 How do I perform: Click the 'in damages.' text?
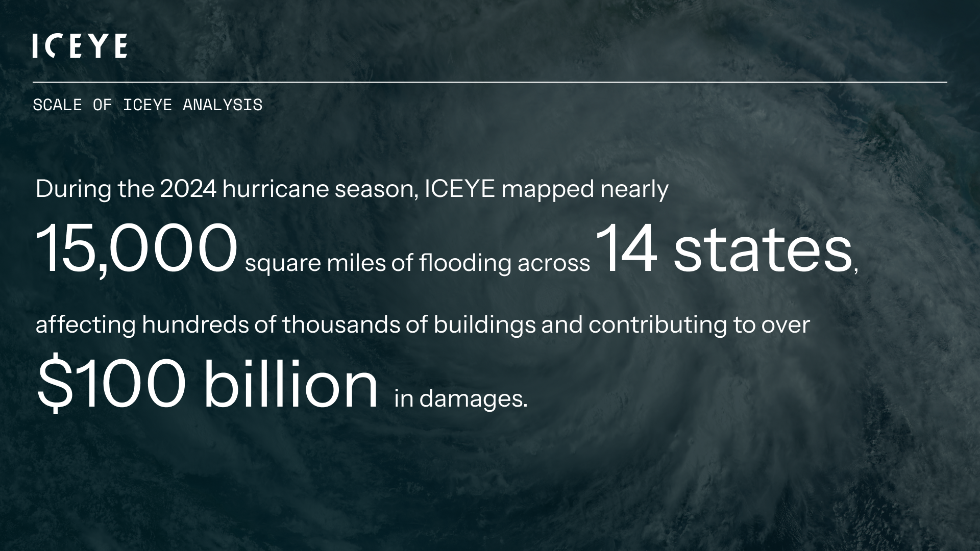460,398
